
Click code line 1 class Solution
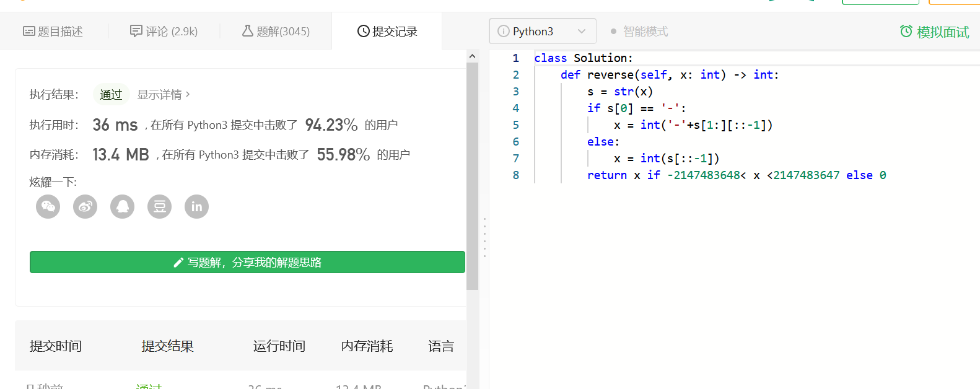tap(584, 58)
